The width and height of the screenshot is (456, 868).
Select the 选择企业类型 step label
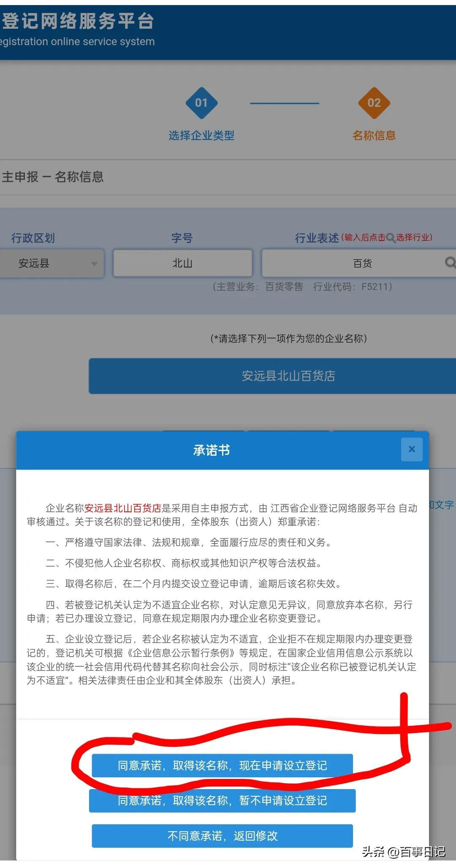(x=201, y=135)
